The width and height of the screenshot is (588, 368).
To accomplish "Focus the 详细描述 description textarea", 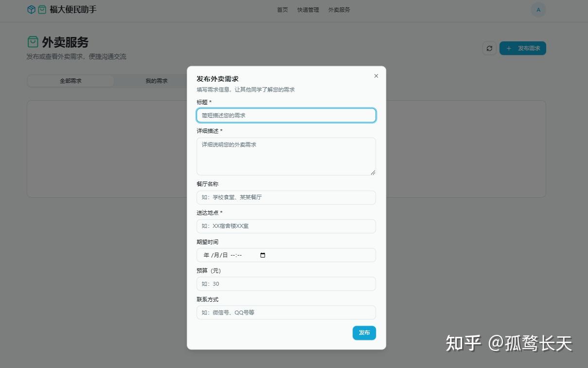I will 286,156.
